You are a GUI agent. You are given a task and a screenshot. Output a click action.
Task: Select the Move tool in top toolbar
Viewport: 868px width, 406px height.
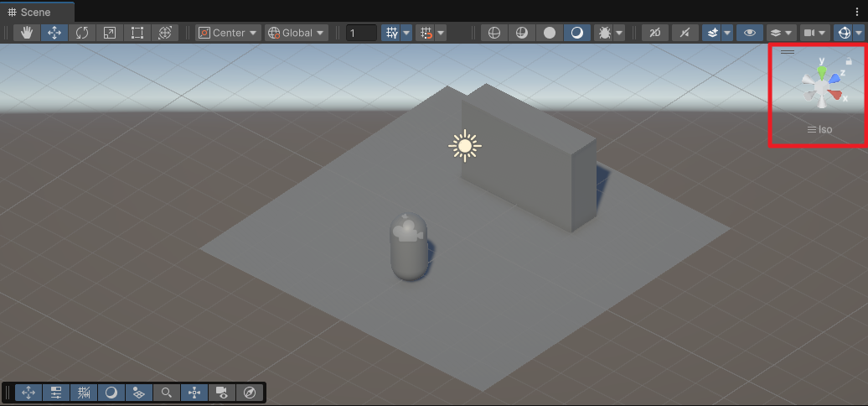[54, 33]
